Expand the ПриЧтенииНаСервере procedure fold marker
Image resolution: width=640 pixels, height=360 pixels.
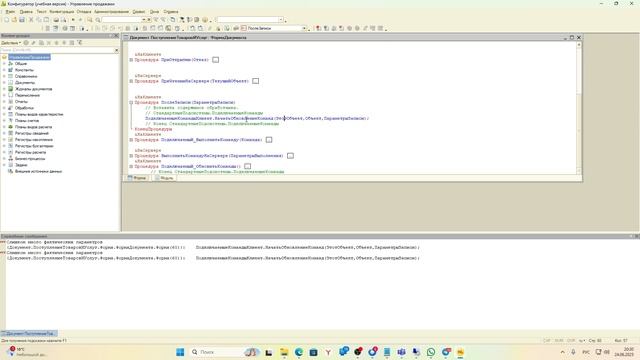click(x=131, y=81)
